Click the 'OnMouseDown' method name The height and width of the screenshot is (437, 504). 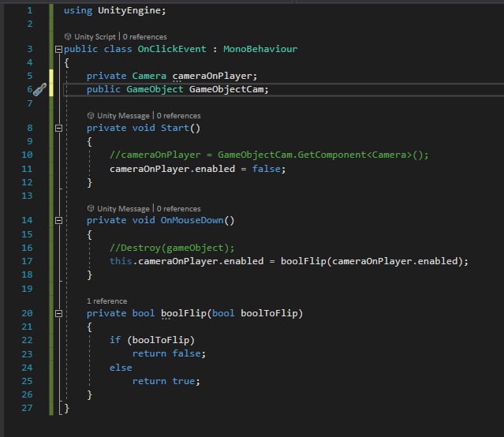click(x=192, y=220)
